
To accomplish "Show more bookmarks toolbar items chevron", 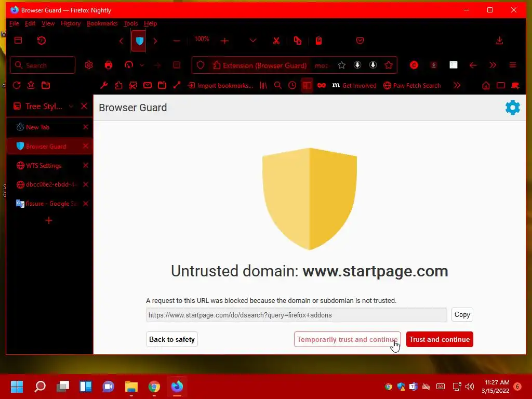I will pos(457,86).
